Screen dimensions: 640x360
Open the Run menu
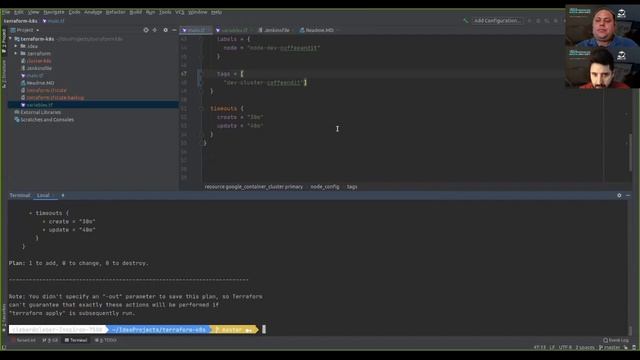pos(150,12)
